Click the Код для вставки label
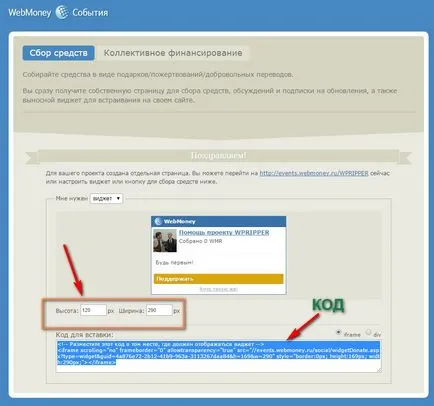The height and width of the screenshot is (406, 434). (x=84, y=334)
